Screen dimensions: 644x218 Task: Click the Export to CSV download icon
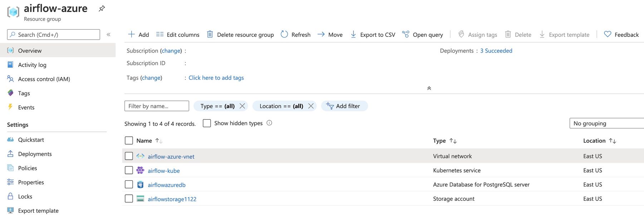[x=353, y=34]
